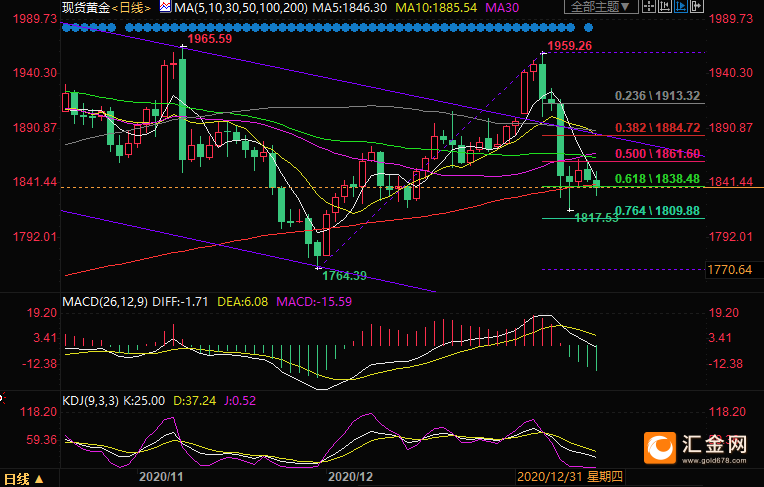The width and height of the screenshot is (764, 487).
Task: Click the 1965.59 high price label
Action: pyautogui.click(x=210, y=39)
